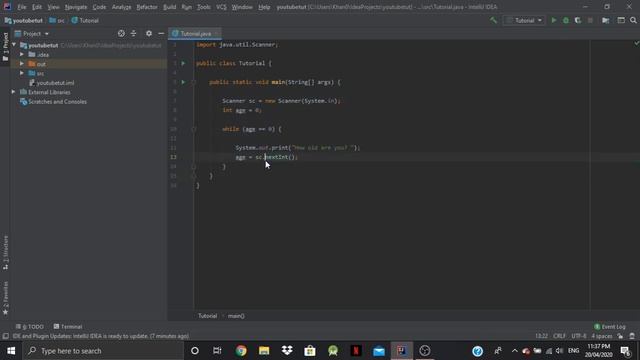The width and height of the screenshot is (640, 360).
Task: Click the src breadcrumb in navigation bar
Action: tap(57, 20)
